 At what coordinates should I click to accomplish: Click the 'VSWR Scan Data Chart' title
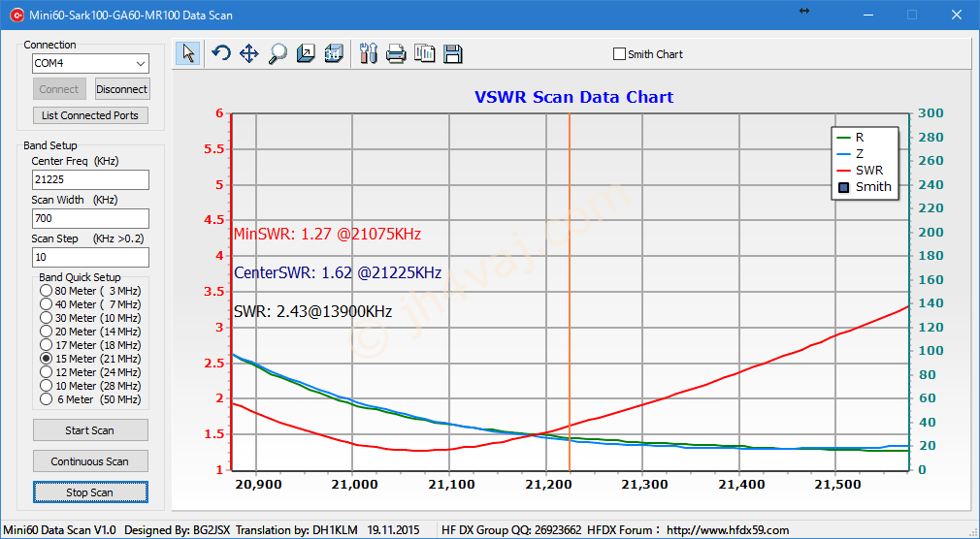click(x=573, y=97)
